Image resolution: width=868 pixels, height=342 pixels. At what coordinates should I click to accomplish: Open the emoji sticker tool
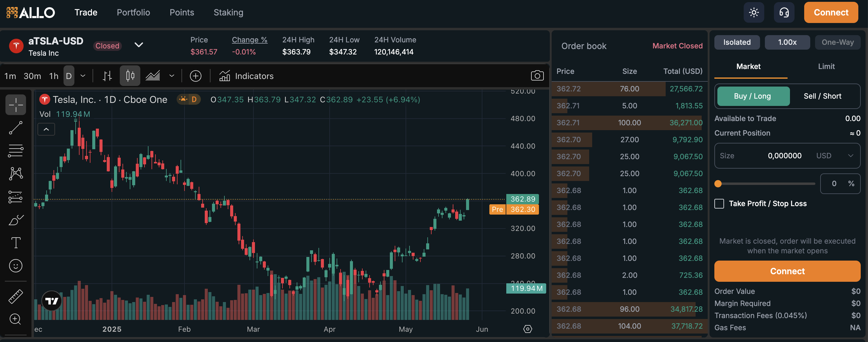click(x=15, y=266)
